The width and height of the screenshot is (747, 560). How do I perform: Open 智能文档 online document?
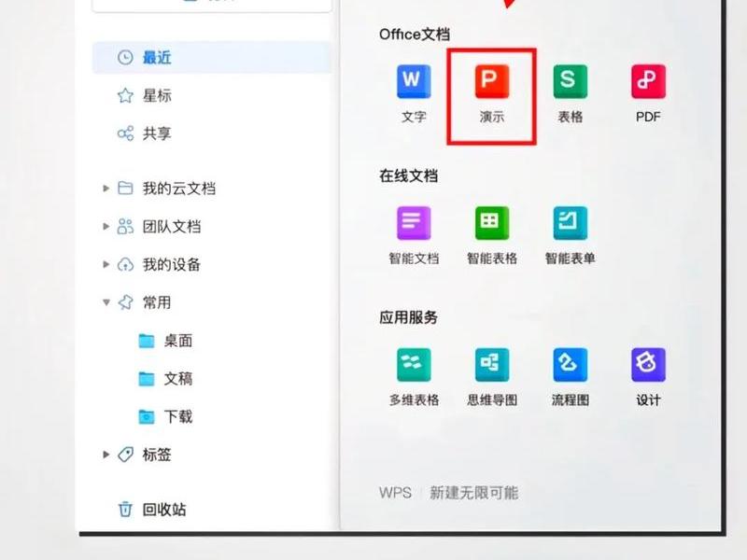pos(414,223)
